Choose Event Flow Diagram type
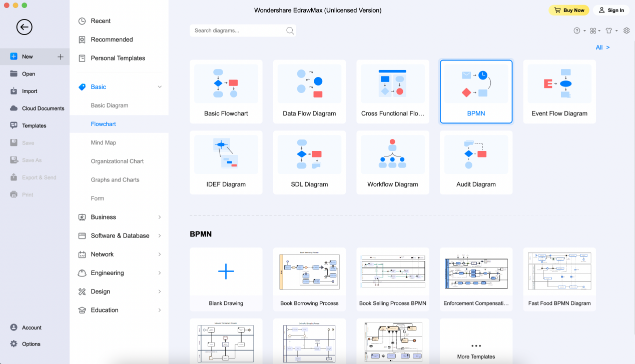Screen dimensions: 635x364 click(x=559, y=91)
